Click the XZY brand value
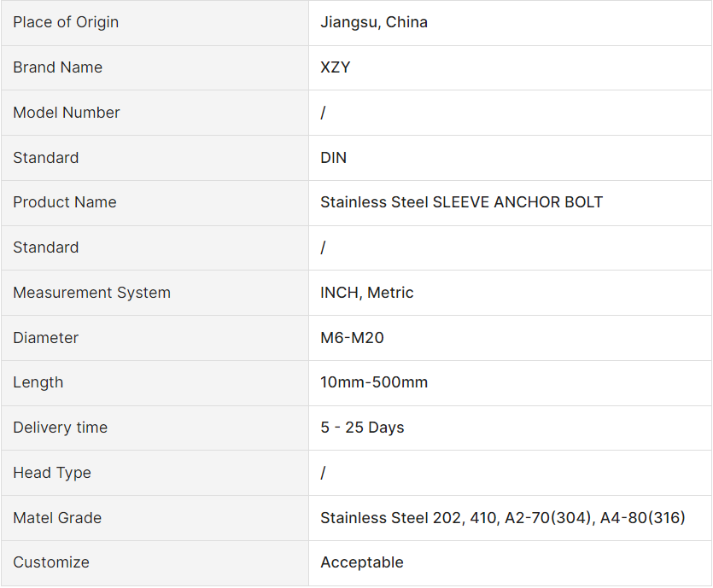The width and height of the screenshot is (713, 588). (x=336, y=67)
